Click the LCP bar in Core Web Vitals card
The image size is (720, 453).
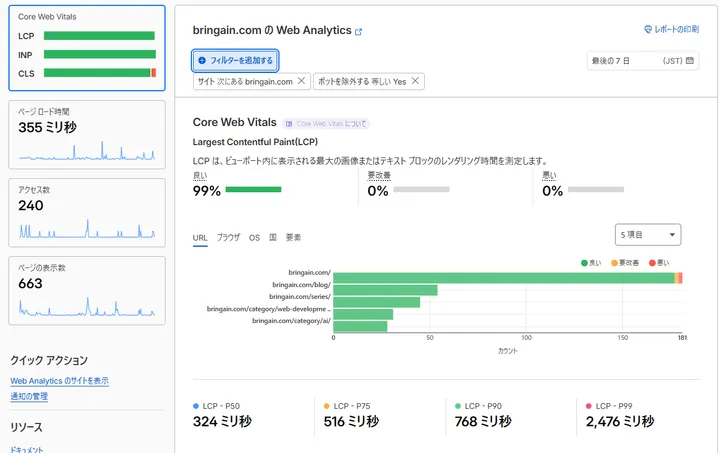pos(99,36)
